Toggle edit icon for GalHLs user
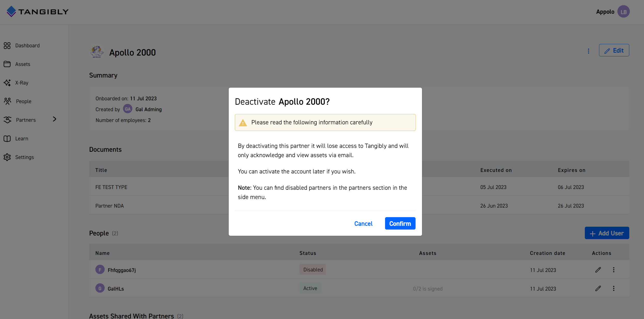Viewport: 644px width, 319px height. click(598, 288)
